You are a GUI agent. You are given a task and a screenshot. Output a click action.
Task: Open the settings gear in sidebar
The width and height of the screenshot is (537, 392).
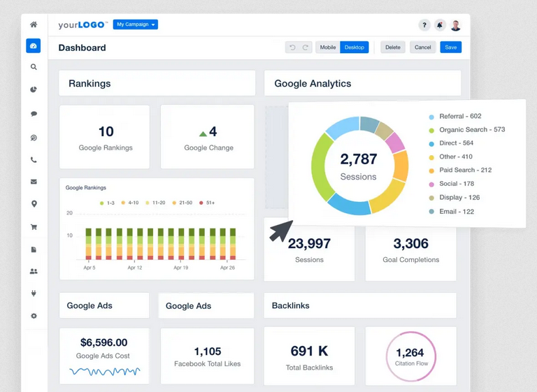(x=34, y=317)
